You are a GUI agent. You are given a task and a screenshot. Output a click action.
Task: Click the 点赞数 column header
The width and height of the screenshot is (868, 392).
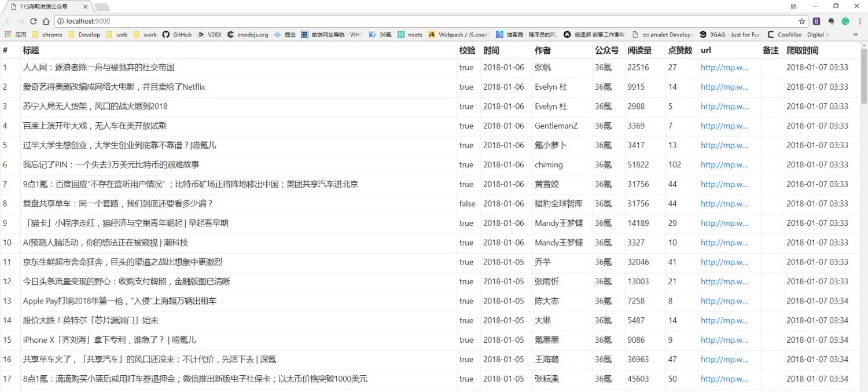pos(680,50)
